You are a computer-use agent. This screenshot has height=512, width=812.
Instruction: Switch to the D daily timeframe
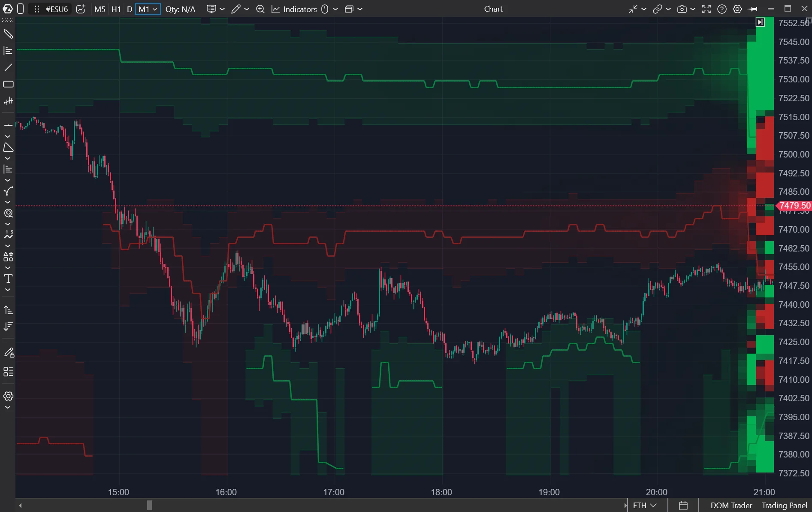pyautogui.click(x=130, y=9)
